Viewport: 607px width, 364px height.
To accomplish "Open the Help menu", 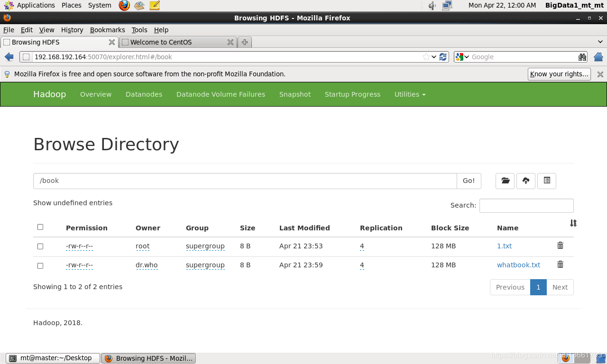I will click(x=161, y=30).
